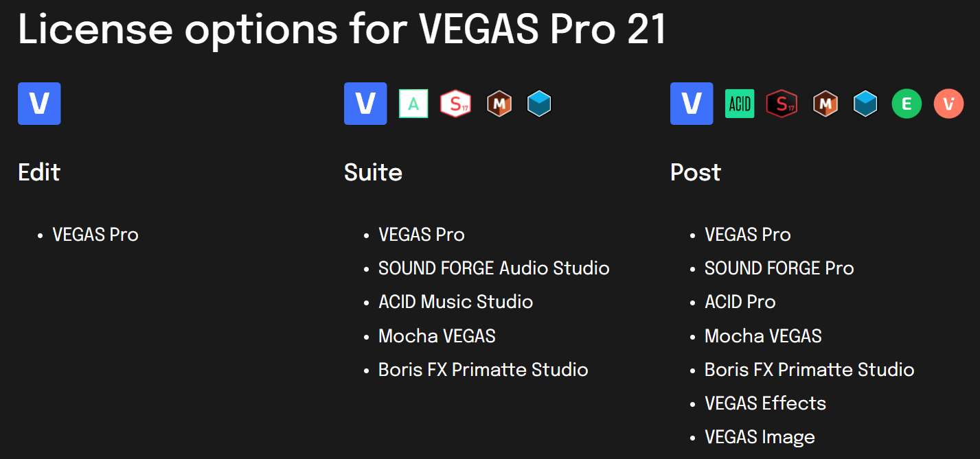Select the ACID Music Studio icon in Suite
Screen dimensions: 980x459
[x=413, y=104]
